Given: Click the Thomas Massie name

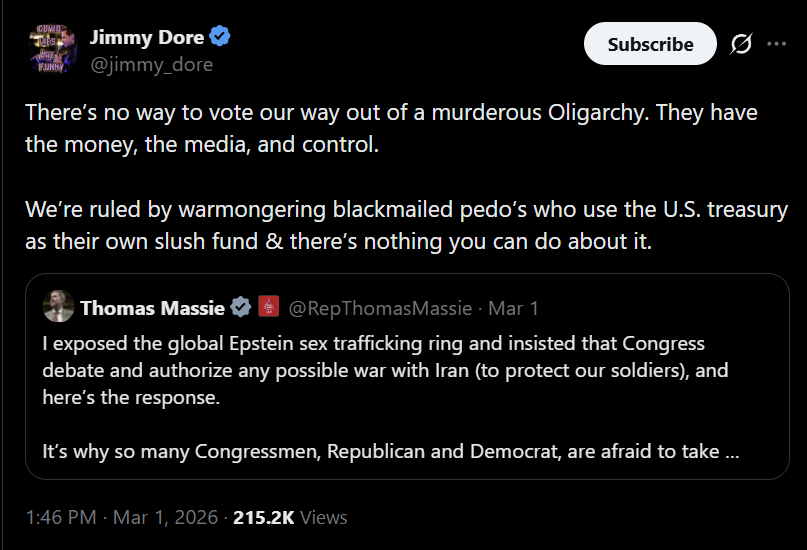Looking at the screenshot, I should (152, 307).
